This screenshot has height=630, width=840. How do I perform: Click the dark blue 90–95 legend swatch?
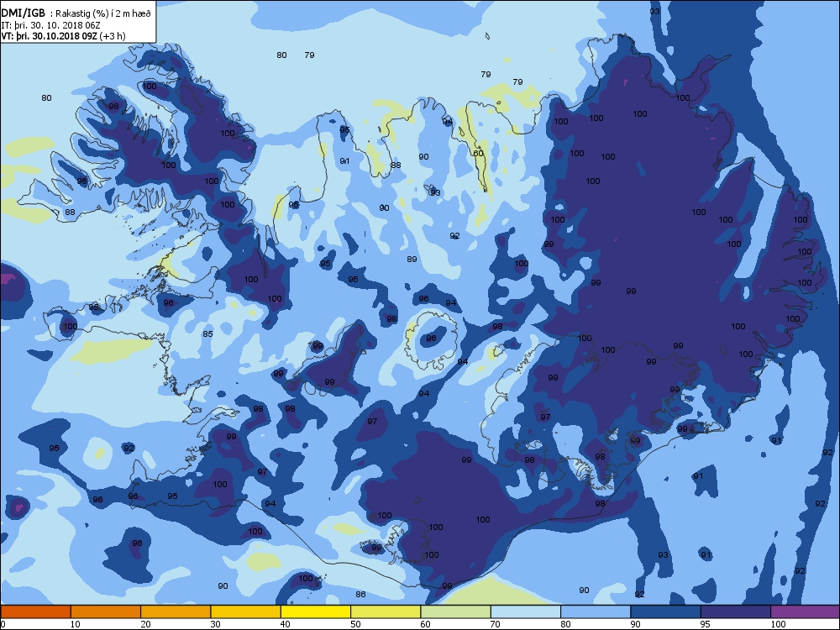click(666, 612)
